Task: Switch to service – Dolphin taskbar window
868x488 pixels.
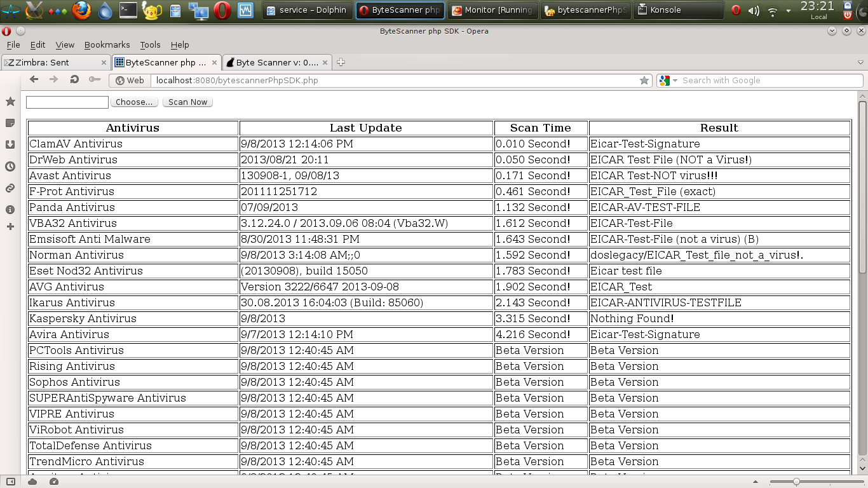Action: pos(308,10)
